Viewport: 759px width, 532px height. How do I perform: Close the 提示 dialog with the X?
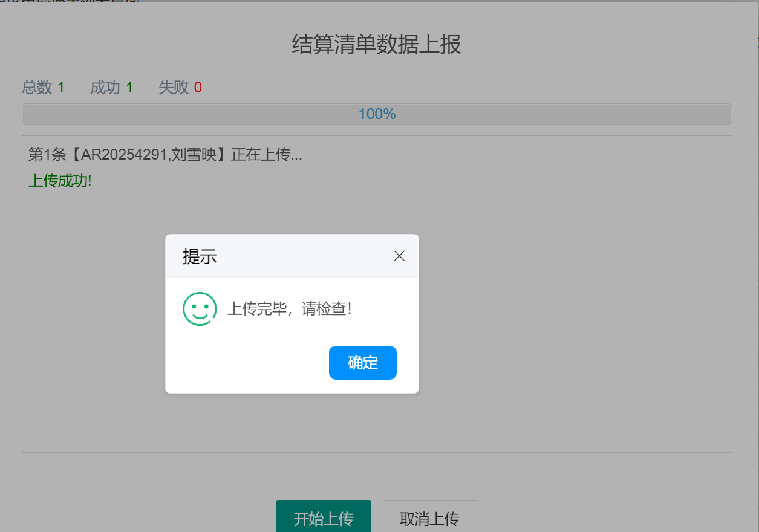click(399, 256)
